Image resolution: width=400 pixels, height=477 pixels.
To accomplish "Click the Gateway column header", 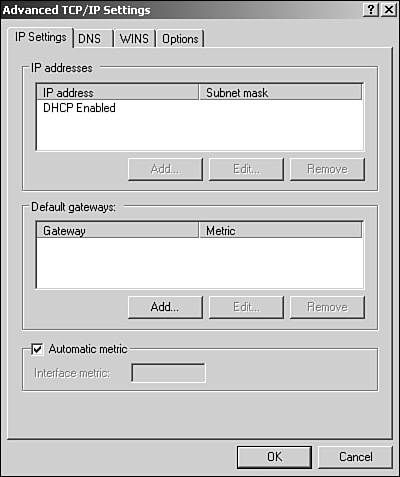I will pos(118,230).
